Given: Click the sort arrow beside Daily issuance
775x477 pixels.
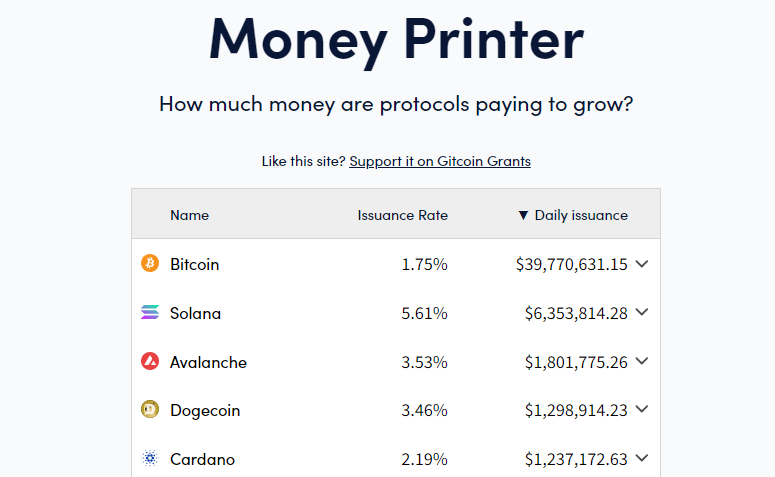Looking at the screenshot, I should coord(523,215).
